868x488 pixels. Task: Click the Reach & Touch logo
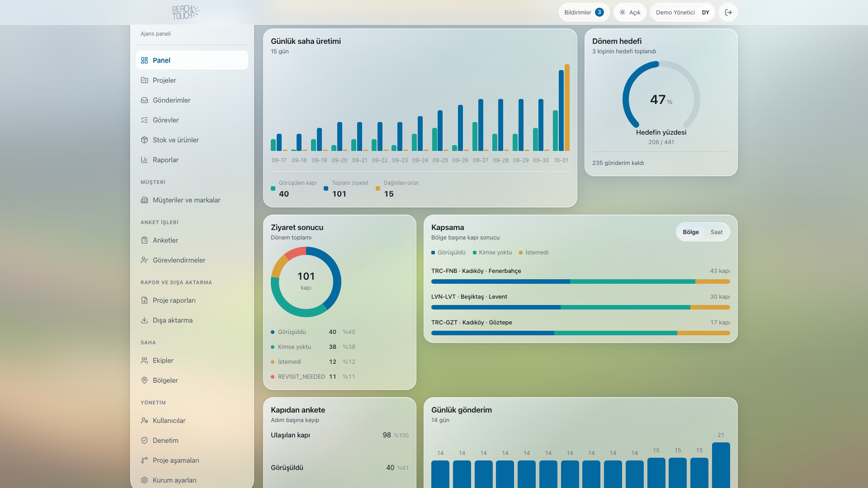click(x=186, y=12)
